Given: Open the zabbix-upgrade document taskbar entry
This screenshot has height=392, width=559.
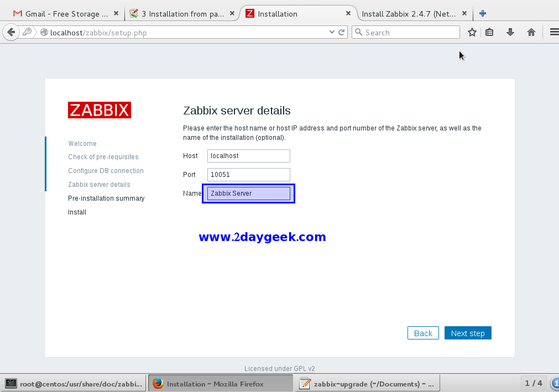Looking at the screenshot, I should (x=368, y=384).
